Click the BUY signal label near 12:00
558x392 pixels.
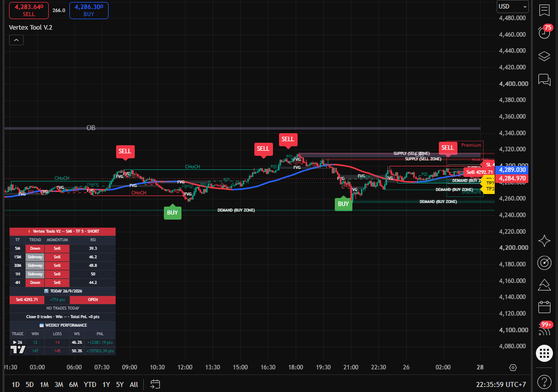[x=172, y=213]
